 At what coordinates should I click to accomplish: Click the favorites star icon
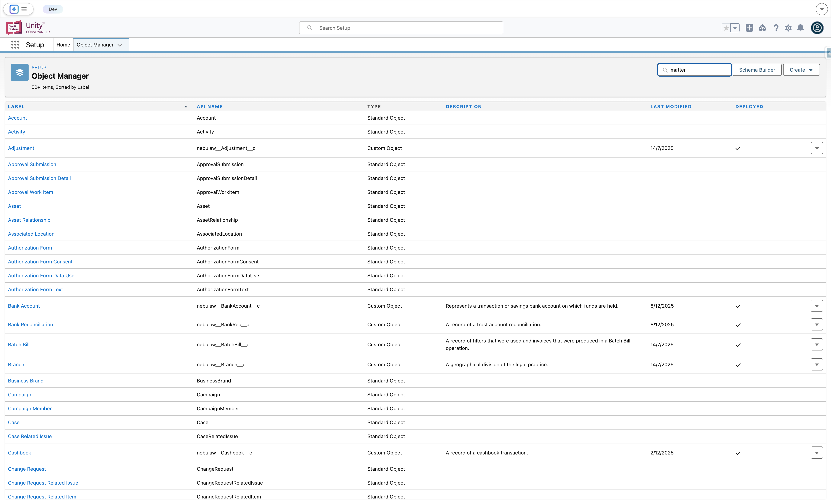click(x=726, y=28)
